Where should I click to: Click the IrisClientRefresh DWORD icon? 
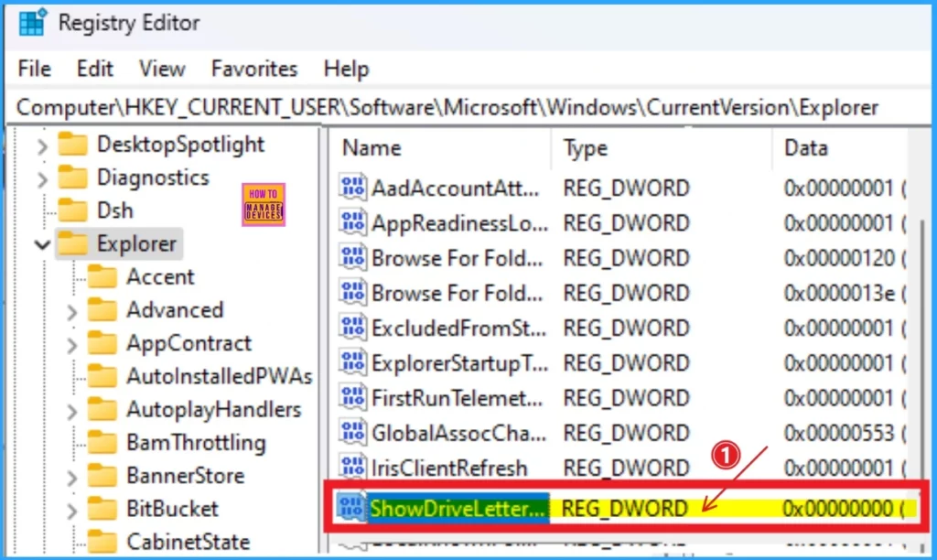point(352,468)
